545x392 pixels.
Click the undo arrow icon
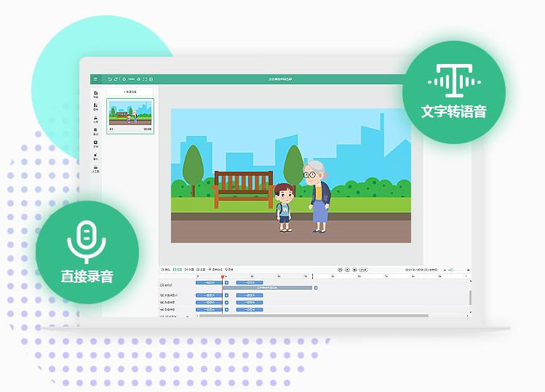[110, 79]
